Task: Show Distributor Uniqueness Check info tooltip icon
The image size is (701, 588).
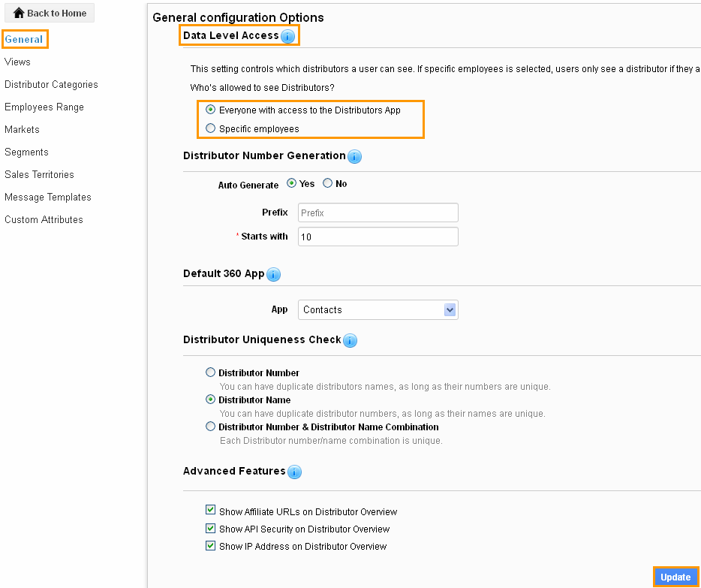Action: pyautogui.click(x=350, y=340)
